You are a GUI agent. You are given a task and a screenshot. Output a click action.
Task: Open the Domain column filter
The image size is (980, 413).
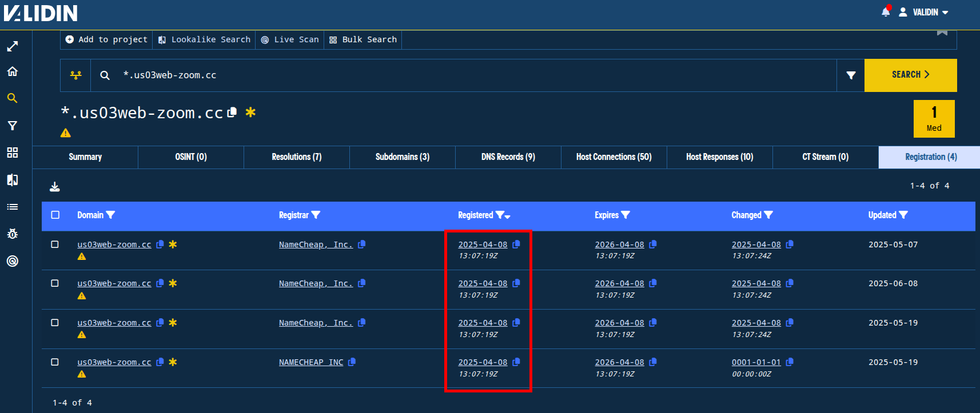point(111,215)
